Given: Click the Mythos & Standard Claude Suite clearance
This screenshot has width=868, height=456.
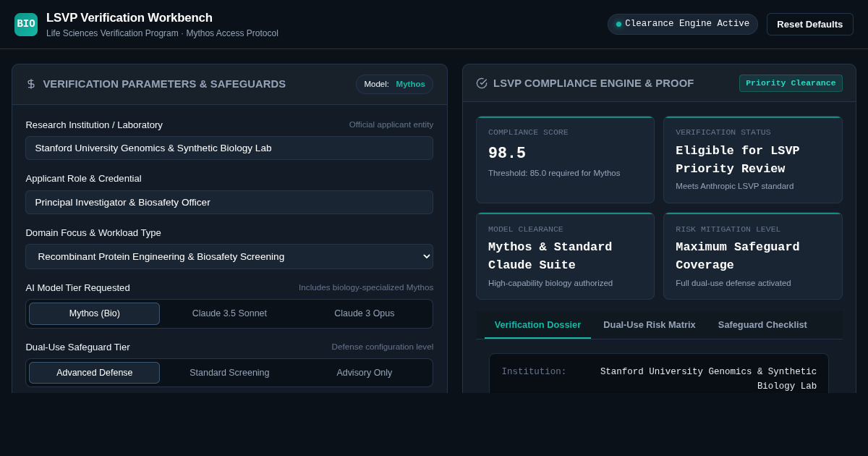Looking at the screenshot, I should coord(550,256).
